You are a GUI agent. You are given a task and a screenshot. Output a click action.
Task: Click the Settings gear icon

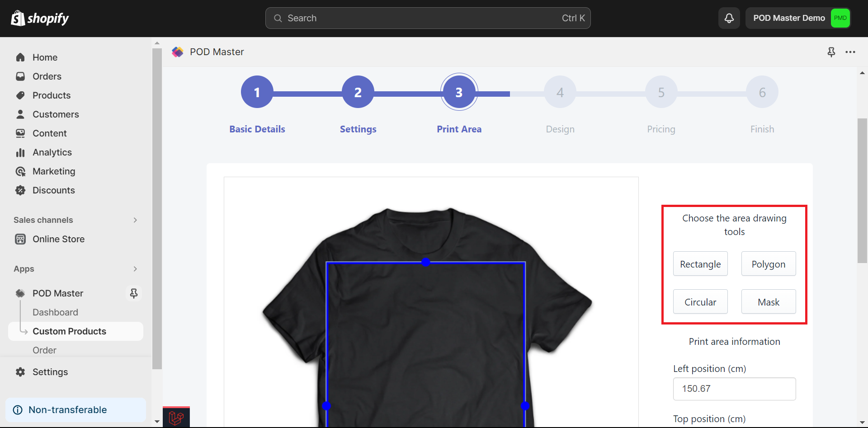pos(20,372)
